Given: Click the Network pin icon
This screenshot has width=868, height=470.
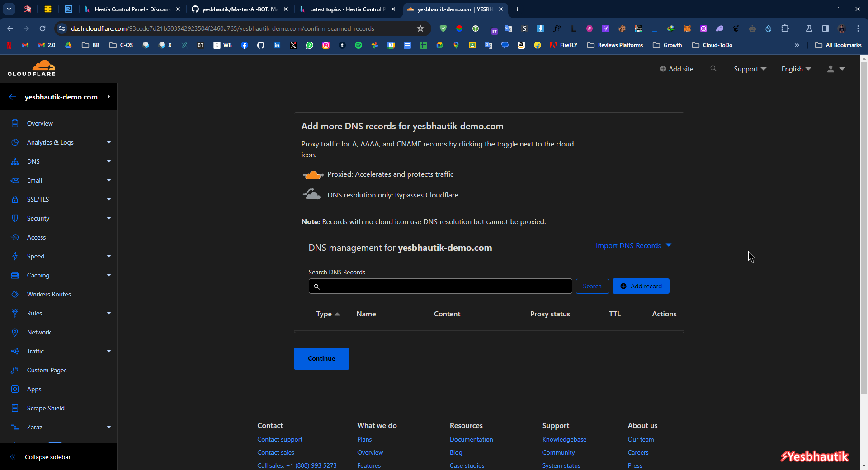Looking at the screenshot, I should tap(15, 332).
